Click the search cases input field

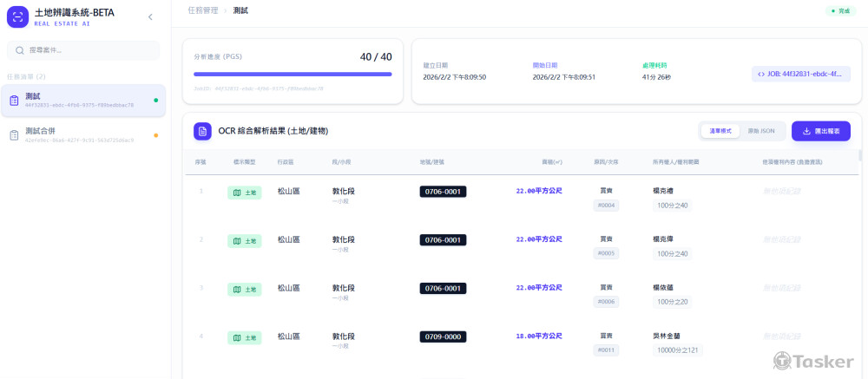pos(83,50)
